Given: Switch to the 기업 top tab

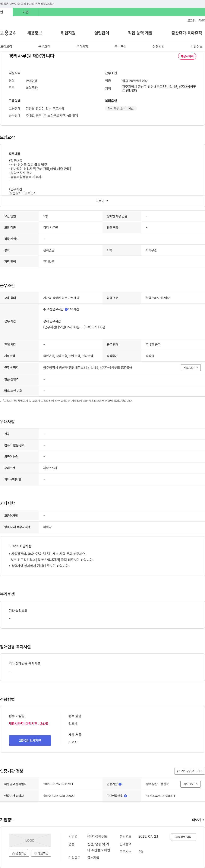Looking at the screenshot, I should coord(26,12).
